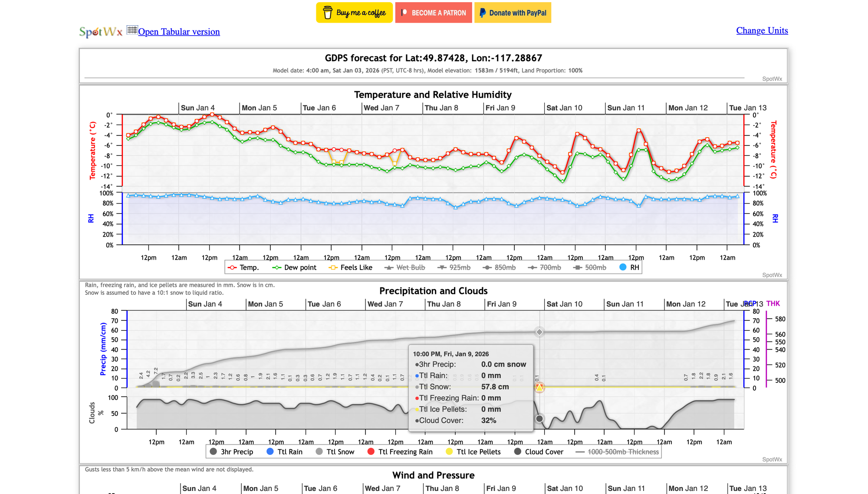This screenshot has height=494, width=868.
Task: Click Buy me a coffee button
Action: [354, 13]
